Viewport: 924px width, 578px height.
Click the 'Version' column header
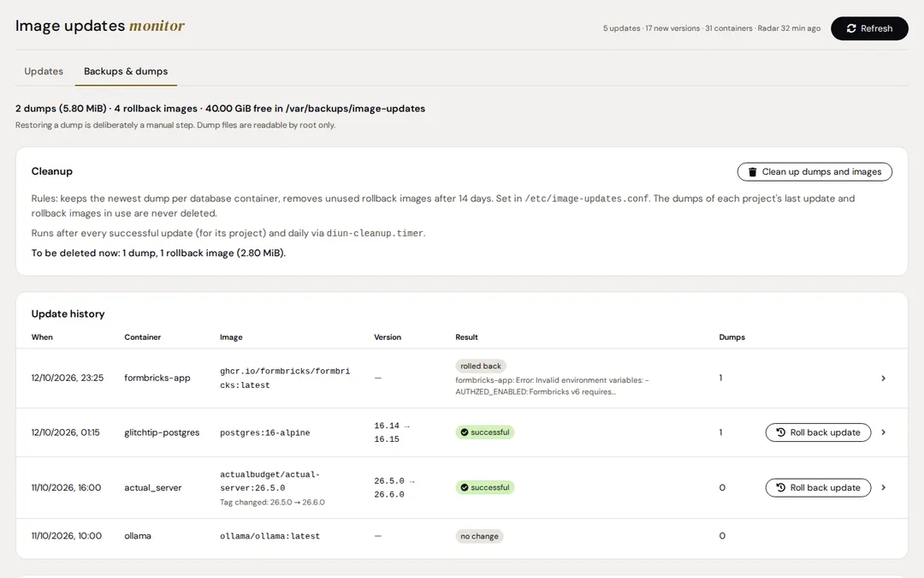(x=388, y=337)
